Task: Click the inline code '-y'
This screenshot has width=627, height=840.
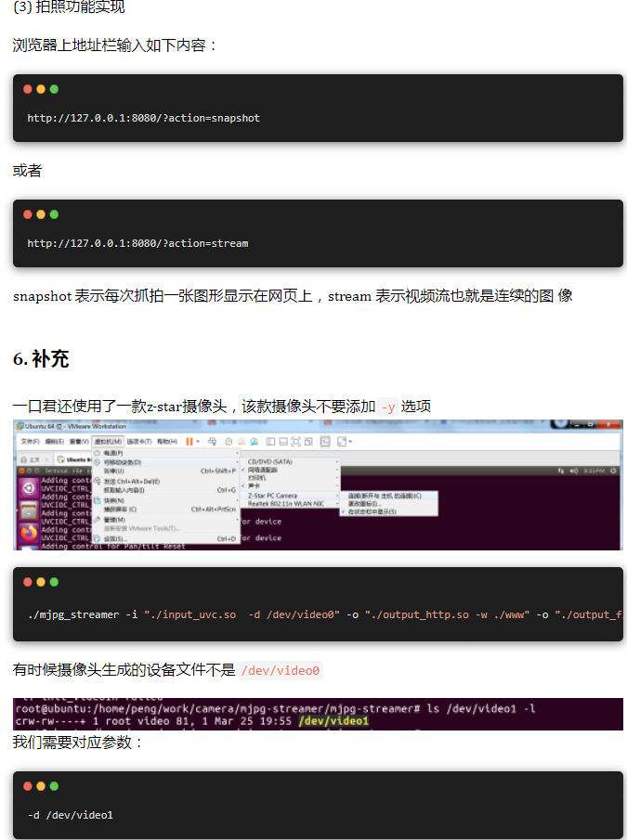Action: pos(388,407)
